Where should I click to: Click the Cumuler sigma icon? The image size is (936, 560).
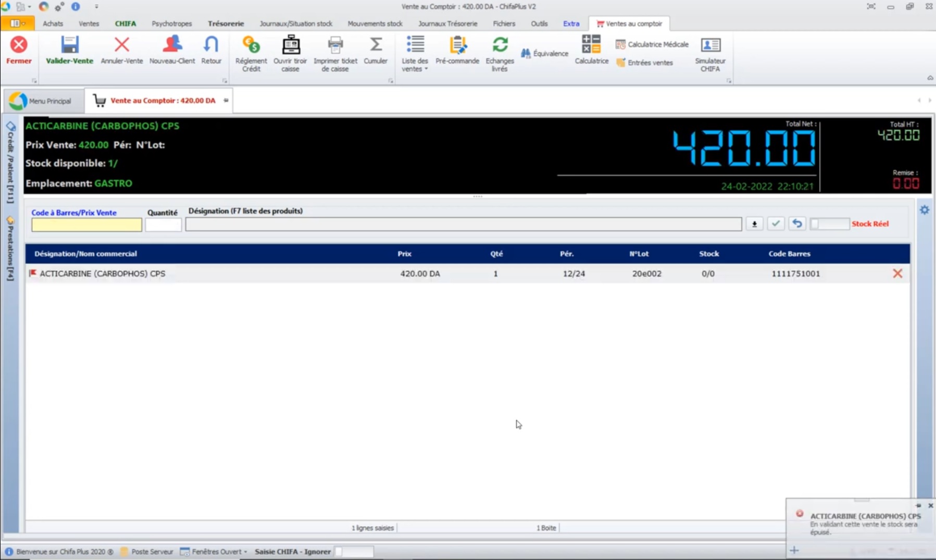tap(375, 46)
